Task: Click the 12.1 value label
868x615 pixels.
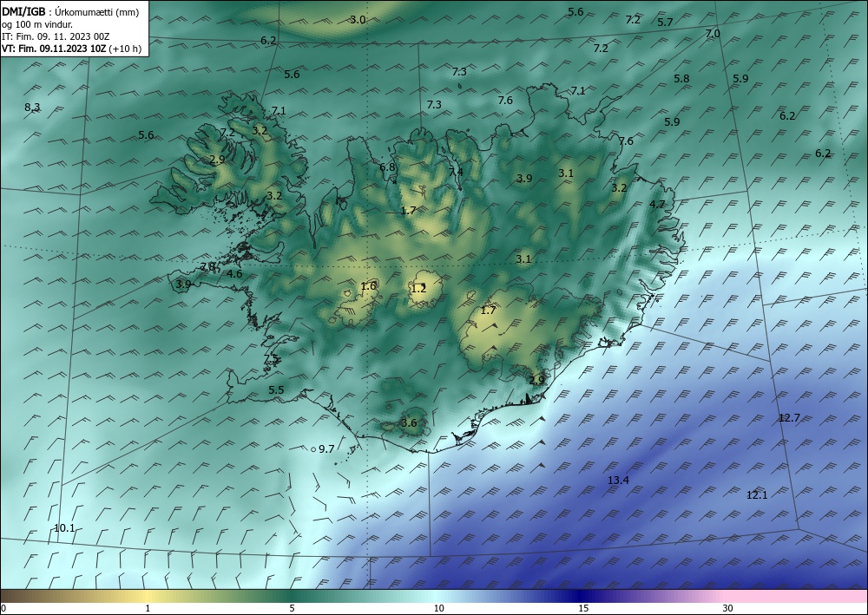Action: click(757, 495)
